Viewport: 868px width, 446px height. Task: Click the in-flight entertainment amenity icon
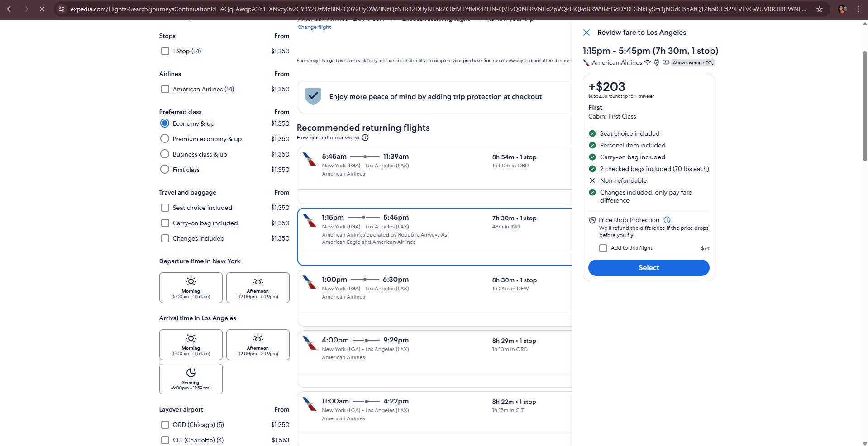pyautogui.click(x=665, y=62)
